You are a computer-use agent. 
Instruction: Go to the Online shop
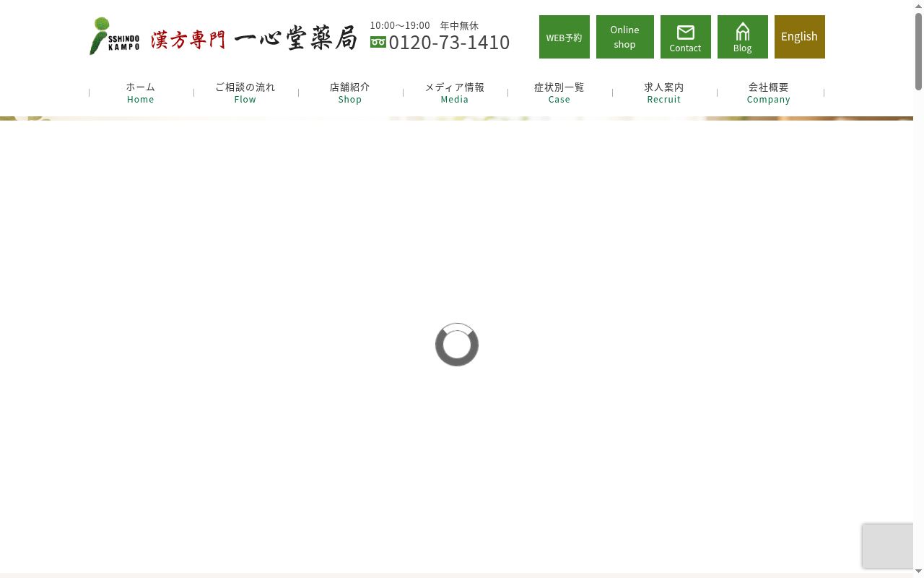(624, 37)
